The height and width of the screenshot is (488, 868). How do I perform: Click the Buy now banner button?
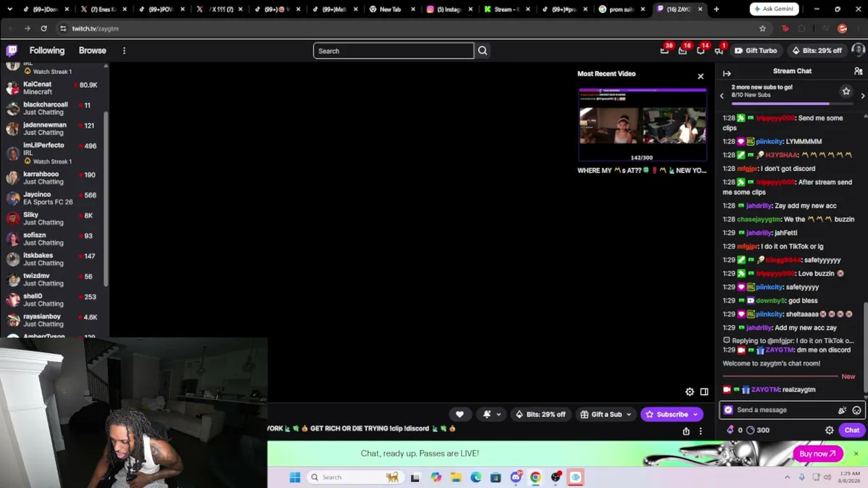(x=818, y=453)
